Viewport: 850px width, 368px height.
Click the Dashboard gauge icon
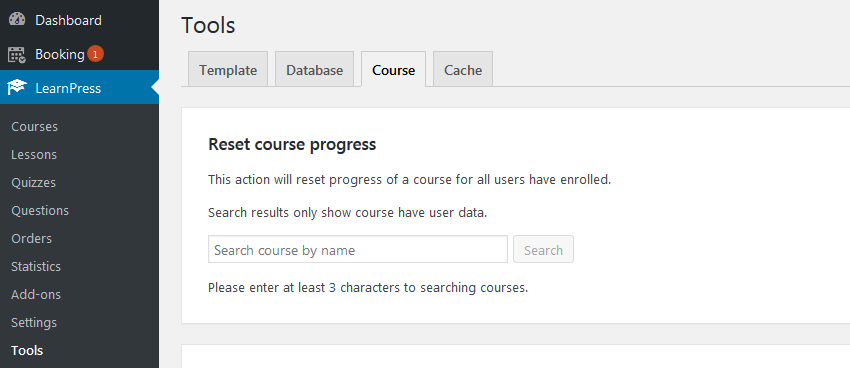click(17, 20)
